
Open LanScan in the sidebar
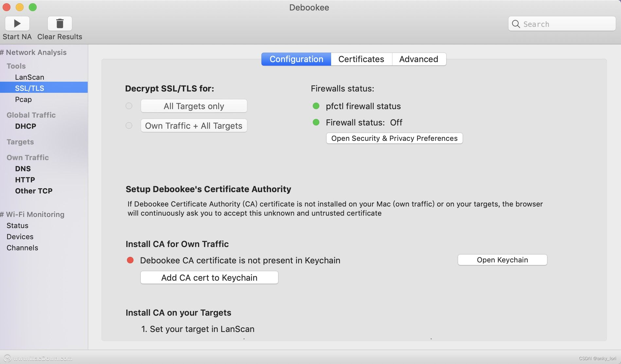[x=44, y=77]
